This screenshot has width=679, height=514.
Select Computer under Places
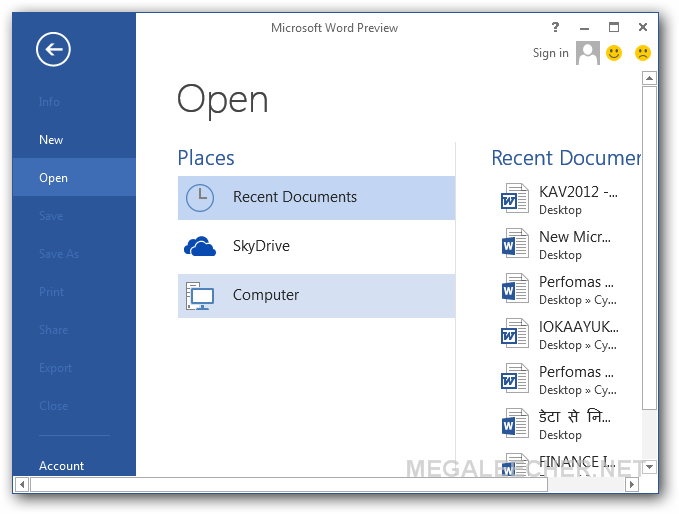coord(317,296)
